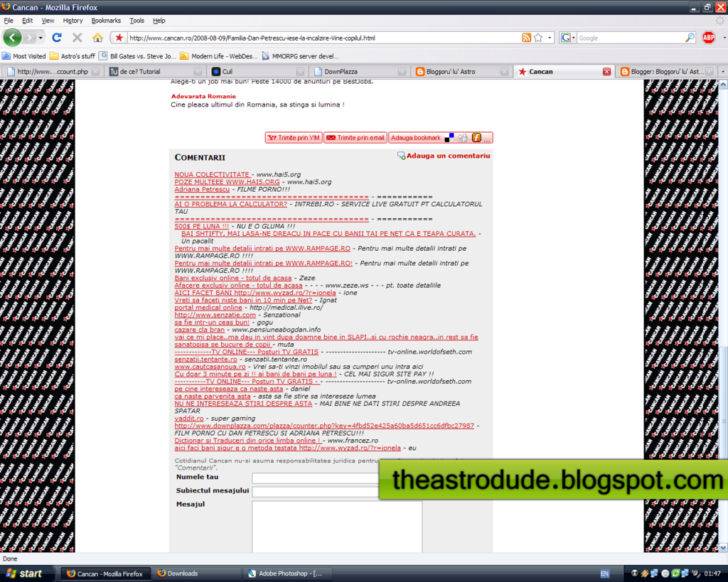The image size is (728, 582).
Task: Click the page scrollbar down arrow
Action: coord(723,548)
